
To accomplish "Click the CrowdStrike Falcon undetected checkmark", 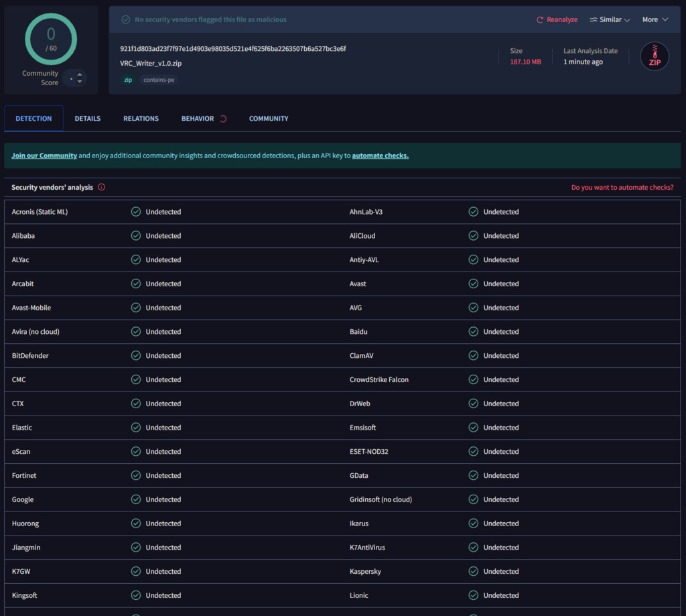I will click(474, 379).
